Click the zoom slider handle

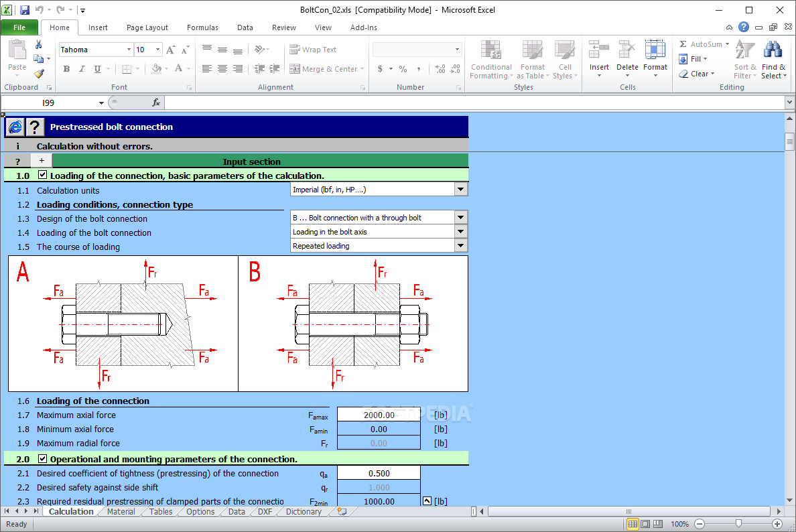(738, 523)
